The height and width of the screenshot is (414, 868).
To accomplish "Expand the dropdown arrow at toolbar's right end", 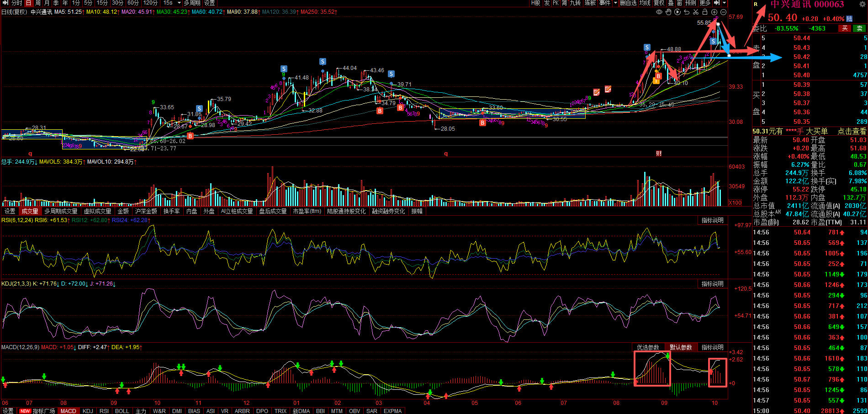I will point(724,3).
